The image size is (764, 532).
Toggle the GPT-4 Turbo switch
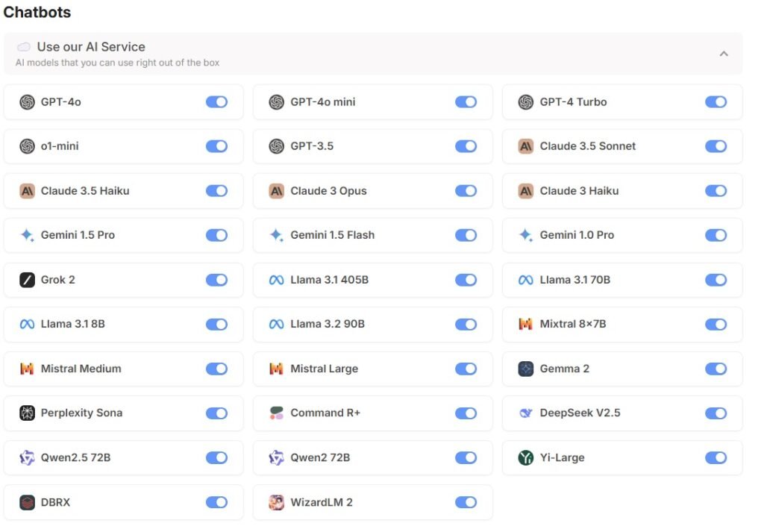(x=716, y=101)
